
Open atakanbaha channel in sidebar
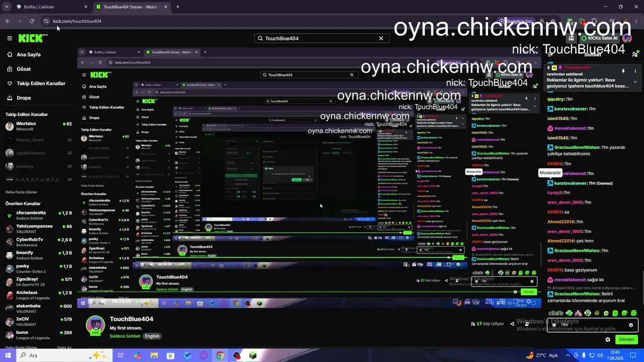tap(39, 308)
